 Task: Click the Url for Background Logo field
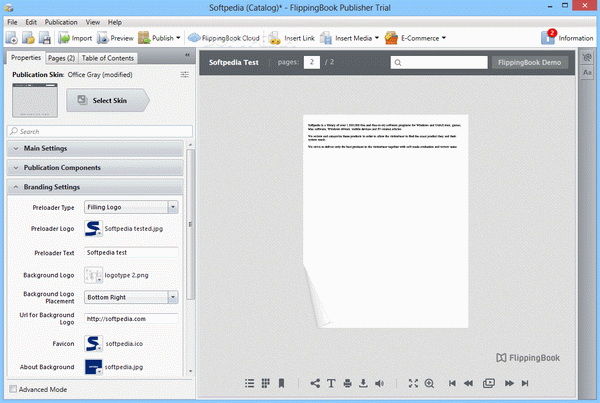pyautogui.click(x=131, y=319)
